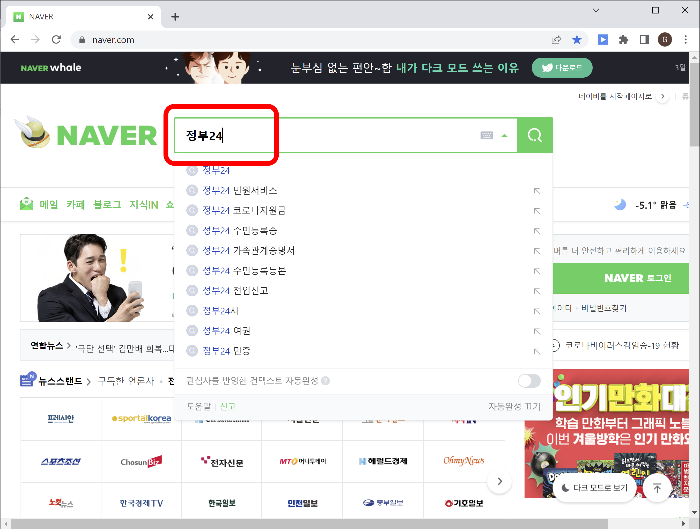The width and height of the screenshot is (700, 529).
Task: Click 자동완성 끄기 to turn off autocomplete
Action: click(x=514, y=406)
